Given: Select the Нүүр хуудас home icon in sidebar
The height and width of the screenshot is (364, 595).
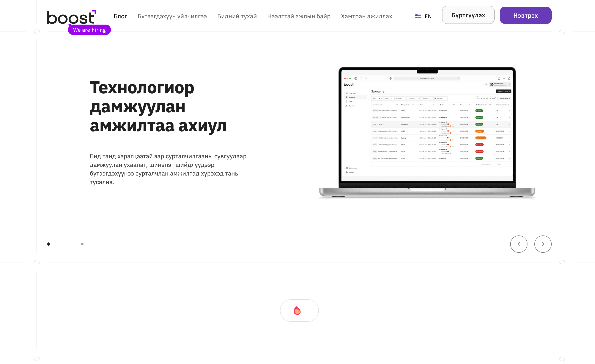Looking at the screenshot, I should point(346,93).
